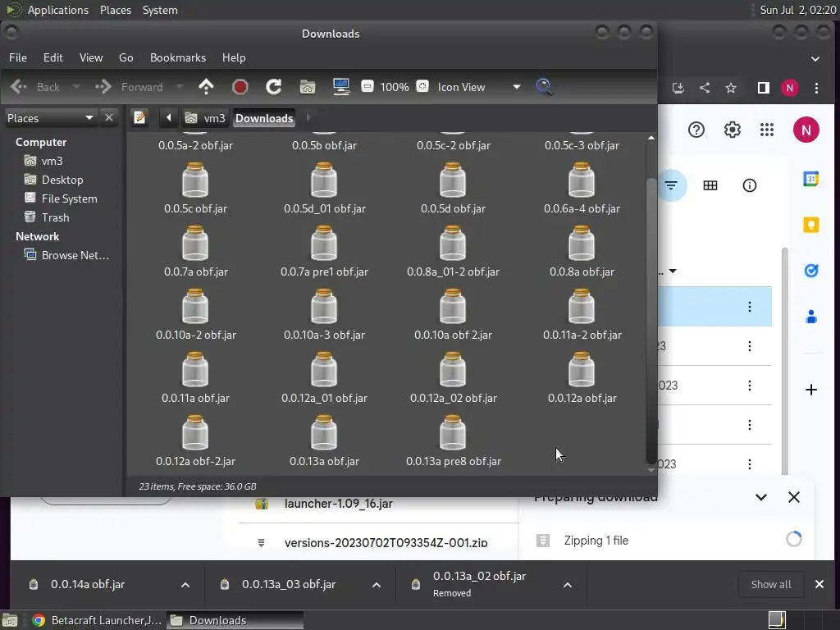Collapse the Preparing download panel
The width and height of the screenshot is (840, 630).
760,497
